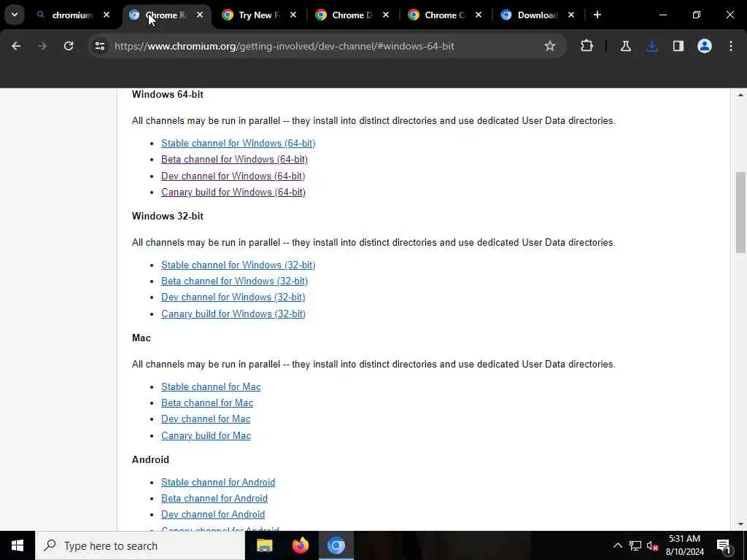Viewport: 747px width, 560px height.
Task: Click the Windows 64-bit heading
Action: click(168, 94)
